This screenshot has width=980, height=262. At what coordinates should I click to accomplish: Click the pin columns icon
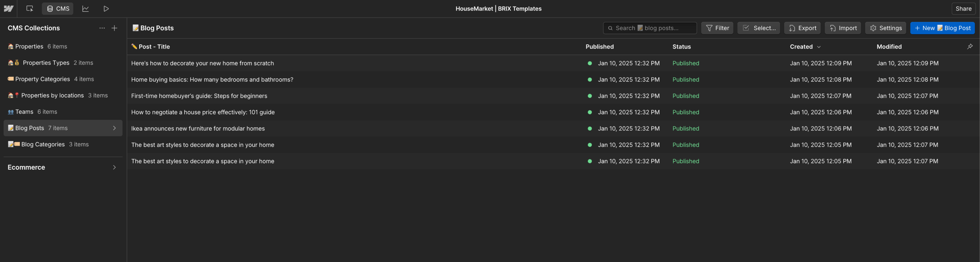click(x=970, y=46)
